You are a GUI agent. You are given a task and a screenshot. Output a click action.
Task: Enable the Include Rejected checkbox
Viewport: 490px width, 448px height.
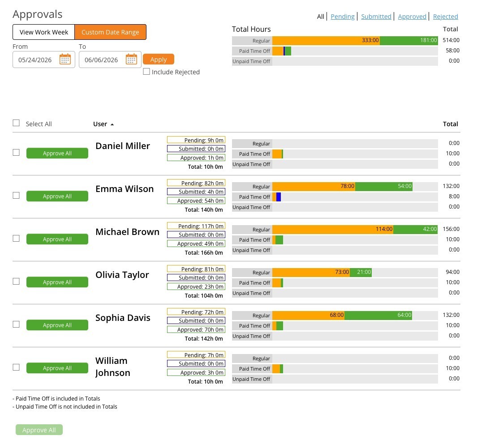click(146, 72)
